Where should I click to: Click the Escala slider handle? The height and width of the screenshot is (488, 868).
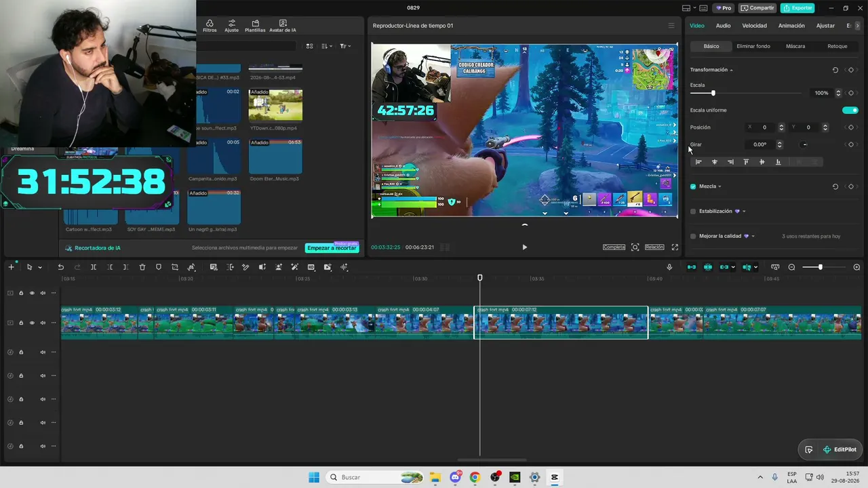pyautogui.click(x=713, y=93)
